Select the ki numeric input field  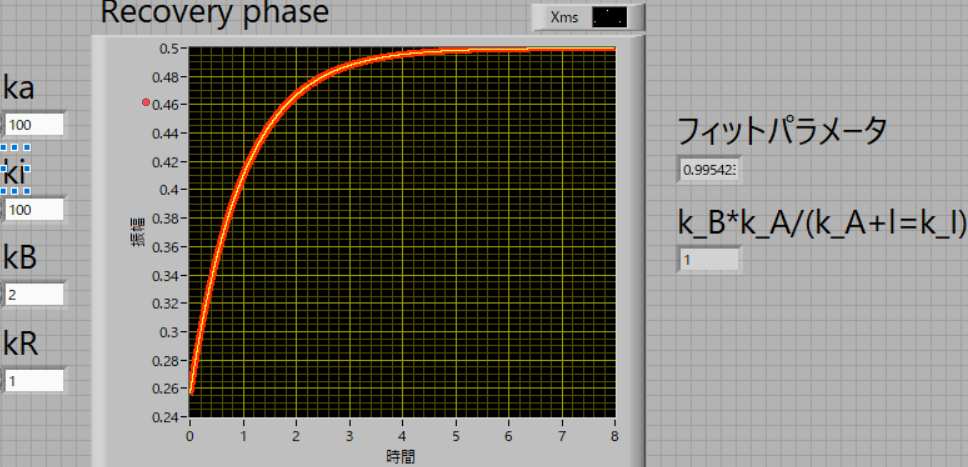pyautogui.click(x=34, y=210)
